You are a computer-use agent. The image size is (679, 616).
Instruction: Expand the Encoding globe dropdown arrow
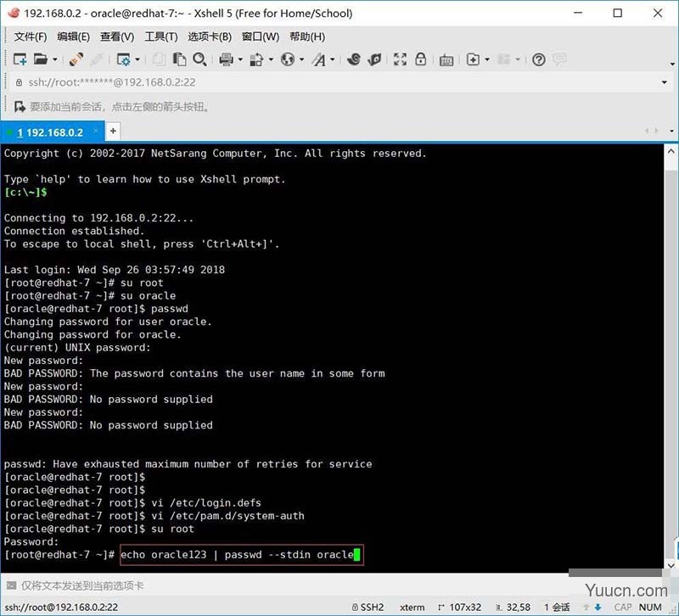click(302, 59)
